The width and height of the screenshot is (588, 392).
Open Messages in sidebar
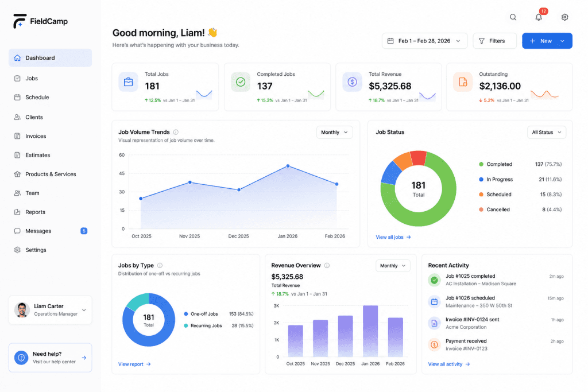point(51,231)
